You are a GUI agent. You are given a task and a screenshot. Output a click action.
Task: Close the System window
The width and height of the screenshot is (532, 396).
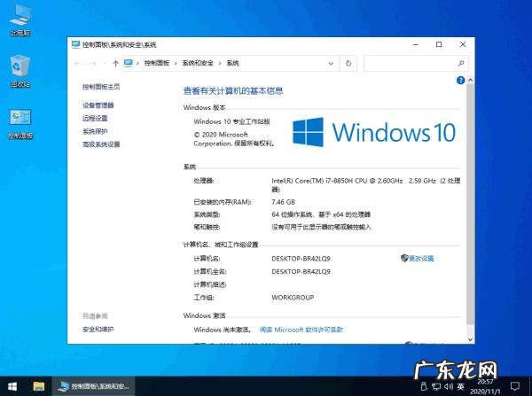click(463, 44)
